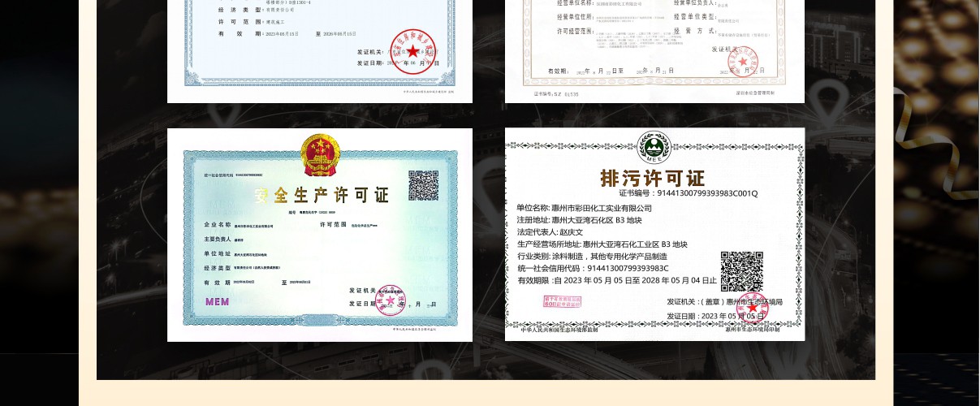Click the red round seal on 安全生产许可证

tap(390, 299)
